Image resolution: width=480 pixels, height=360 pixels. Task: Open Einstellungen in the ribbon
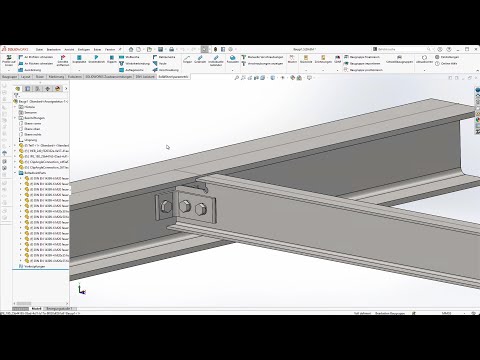[447, 57]
